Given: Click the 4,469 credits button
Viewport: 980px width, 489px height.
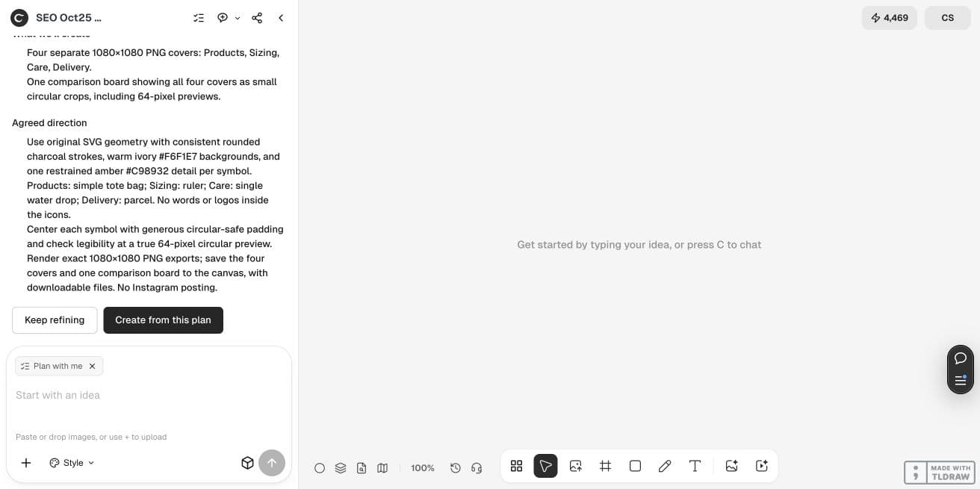Looking at the screenshot, I should point(889,18).
